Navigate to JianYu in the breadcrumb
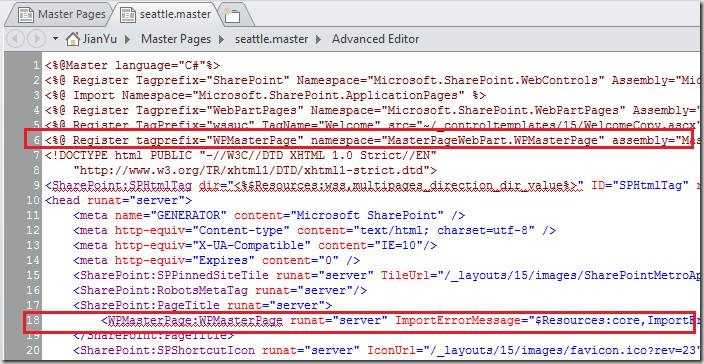Viewport: 704px width, 364px height. (99, 39)
